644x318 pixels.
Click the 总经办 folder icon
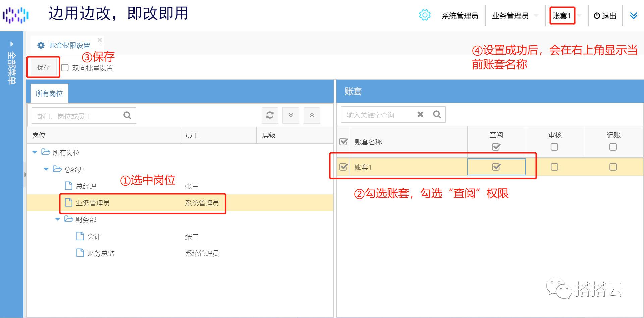click(57, 169)
